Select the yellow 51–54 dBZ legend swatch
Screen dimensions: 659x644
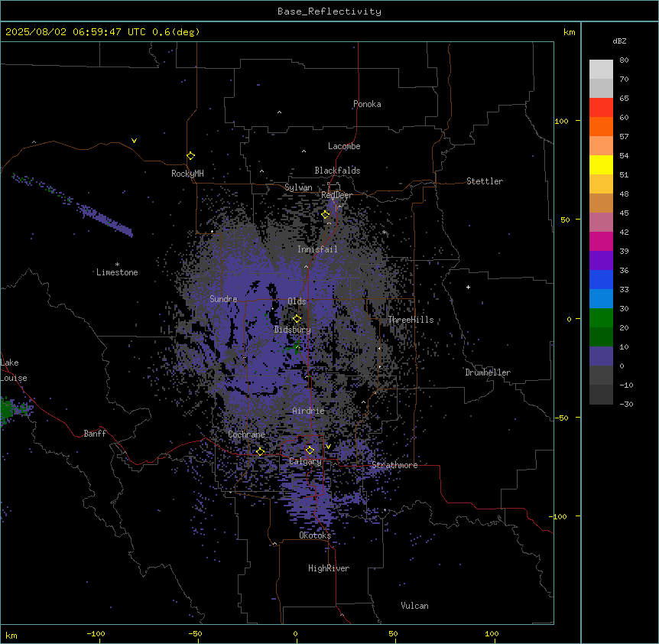601,164
